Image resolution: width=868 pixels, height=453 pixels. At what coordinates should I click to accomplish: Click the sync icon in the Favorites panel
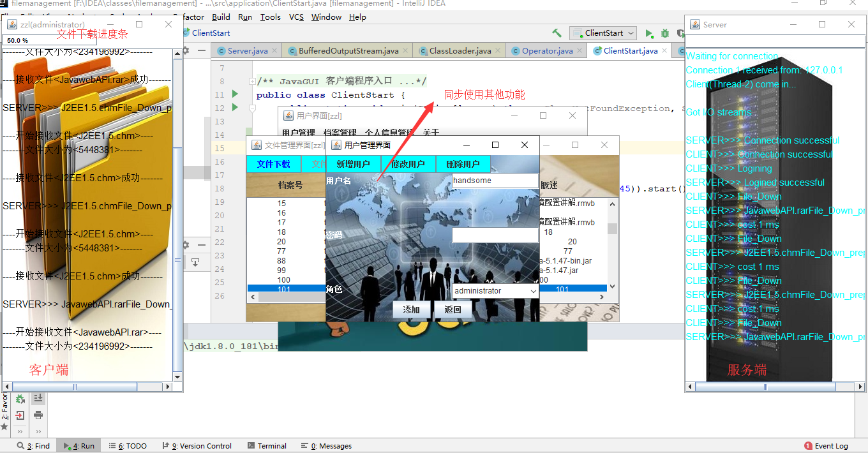pos(20,398)
